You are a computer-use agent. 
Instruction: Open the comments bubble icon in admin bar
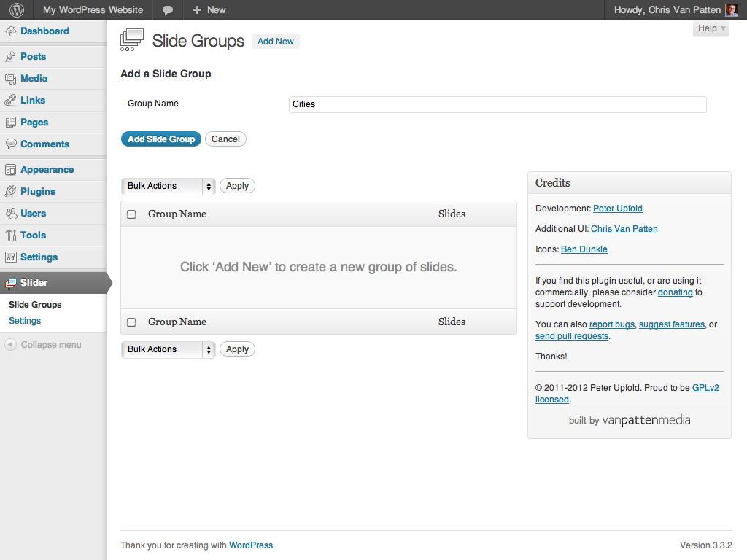pos(168,10)
